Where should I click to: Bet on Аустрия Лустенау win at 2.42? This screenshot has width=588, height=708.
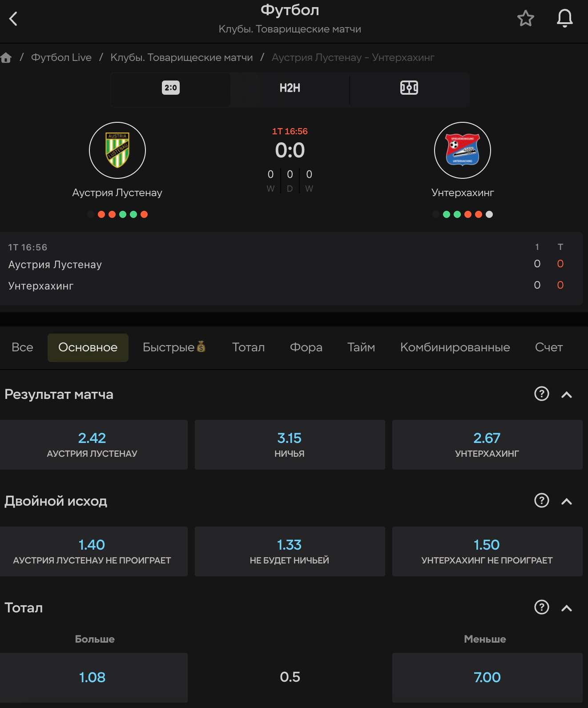pyautogui.click(x=93, y=445)
